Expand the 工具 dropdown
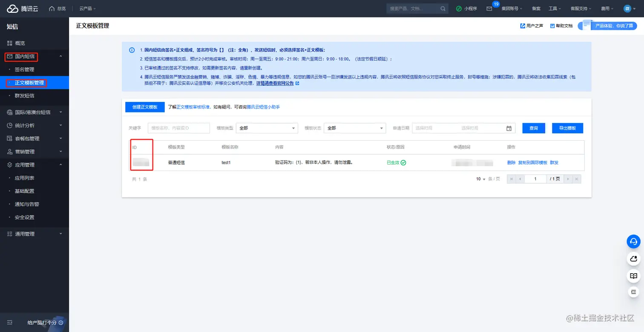The width and height of the screenshot is (644, 332). click(555, 9)
